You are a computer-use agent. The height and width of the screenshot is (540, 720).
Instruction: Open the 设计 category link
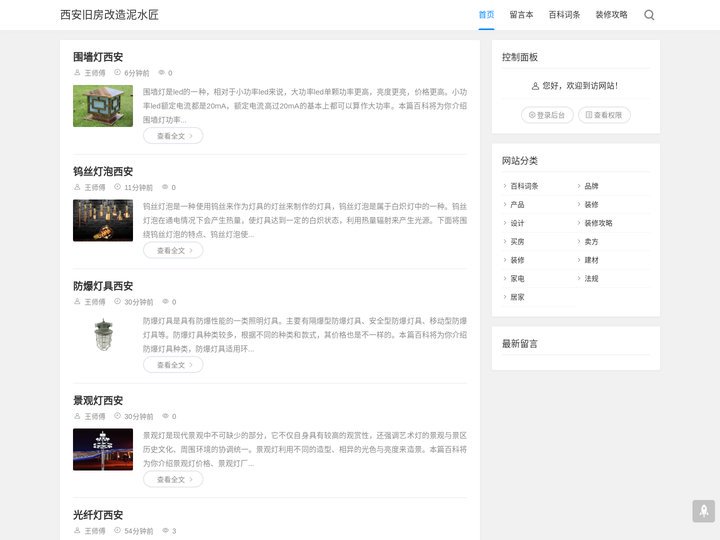pyautogui.click(x=518, y=223)
